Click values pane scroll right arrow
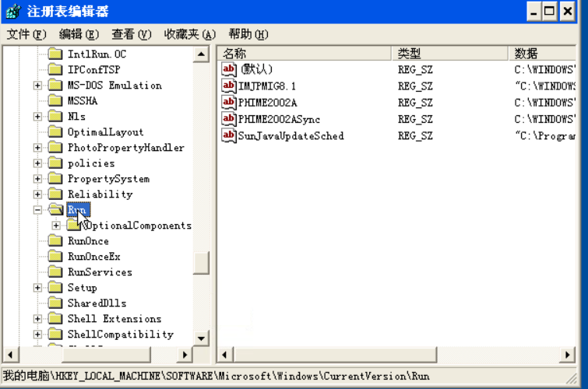The height and width of the screenshot is (389, 588). tap(568, 355)
